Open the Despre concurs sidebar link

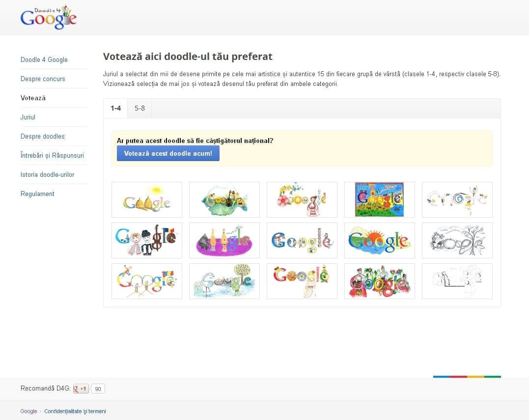(x=43, y=79)
